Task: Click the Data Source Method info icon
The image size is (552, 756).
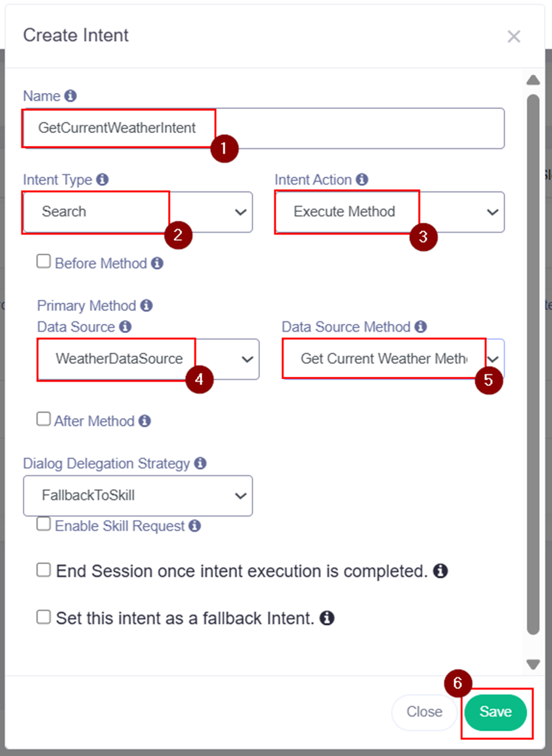Action: 421,327
